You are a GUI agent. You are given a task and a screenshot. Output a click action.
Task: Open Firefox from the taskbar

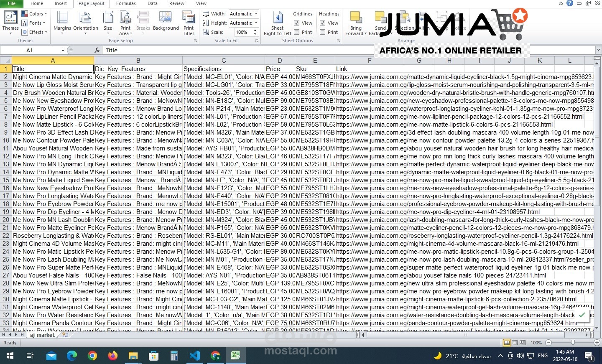point(113,356)
